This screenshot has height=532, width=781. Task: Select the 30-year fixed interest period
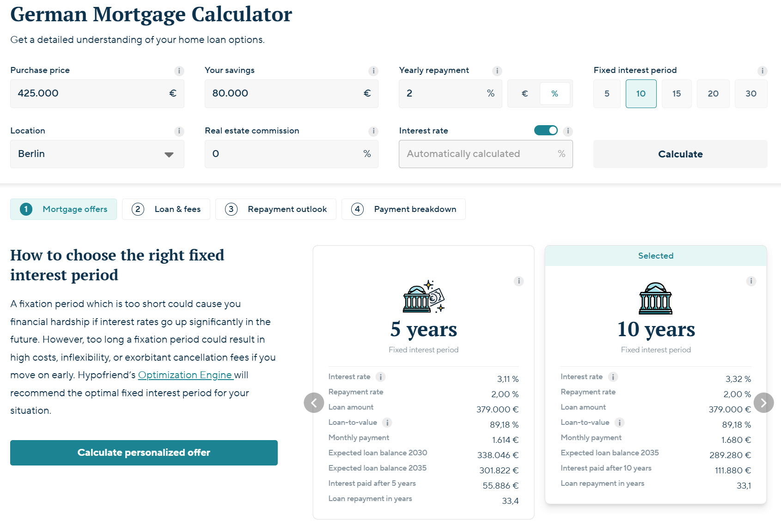point(750,94)
